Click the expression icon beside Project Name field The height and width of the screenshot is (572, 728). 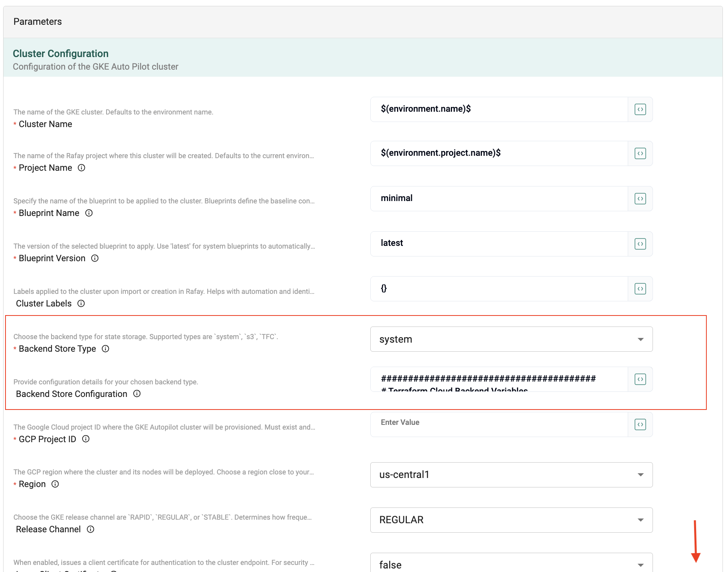coord(640,153)
